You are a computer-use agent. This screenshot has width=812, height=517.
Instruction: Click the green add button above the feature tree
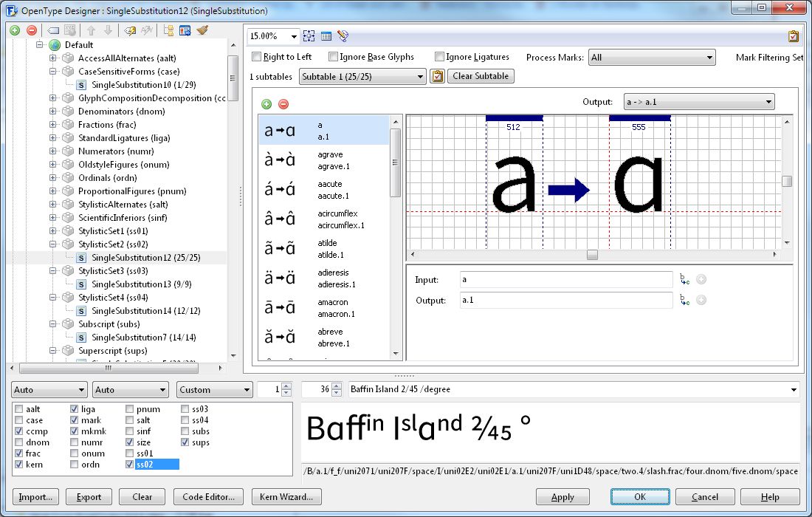[15, 30]
